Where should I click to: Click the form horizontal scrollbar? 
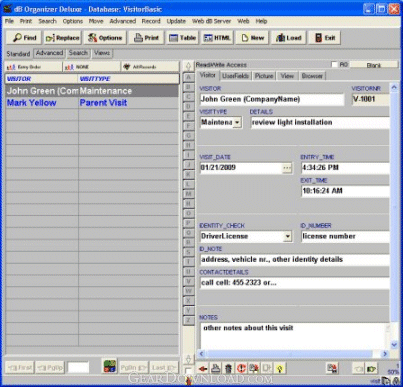tap(293, 354)
